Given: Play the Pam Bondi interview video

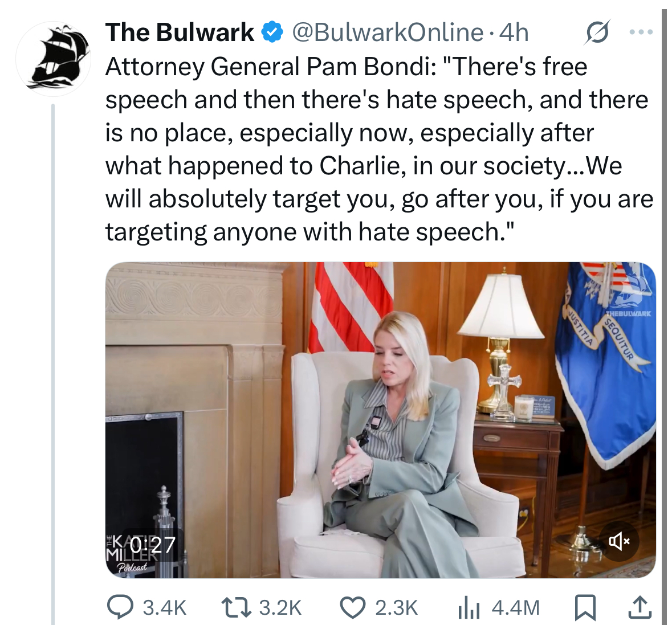Looking at the screenshot, I should coord(381,420).
